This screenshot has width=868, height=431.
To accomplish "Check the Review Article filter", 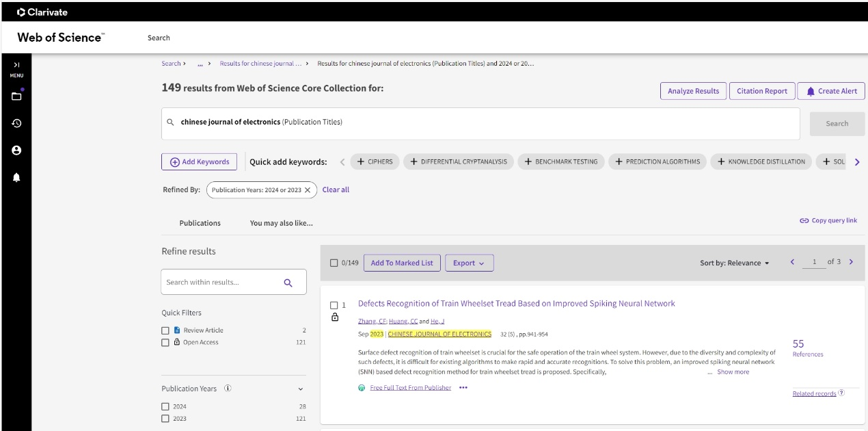I will [x=165, y=330].
